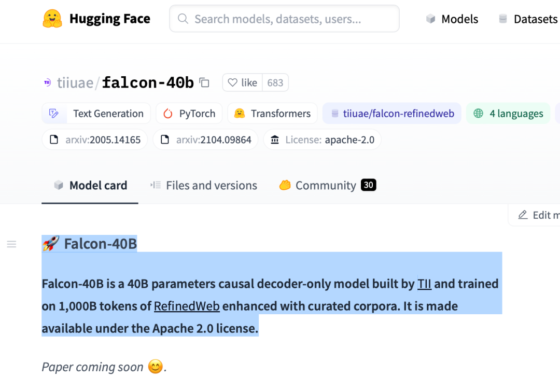The image size is (560, 392).
Task: Click the Transformers library tag
Action: pos(272,114)
